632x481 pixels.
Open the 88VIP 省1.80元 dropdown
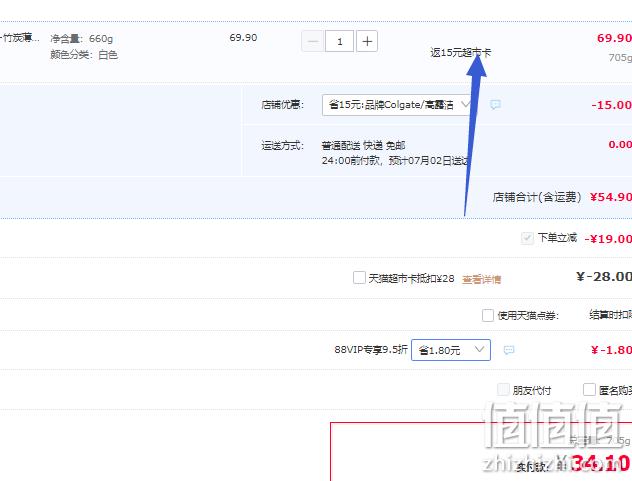(451, 350)
